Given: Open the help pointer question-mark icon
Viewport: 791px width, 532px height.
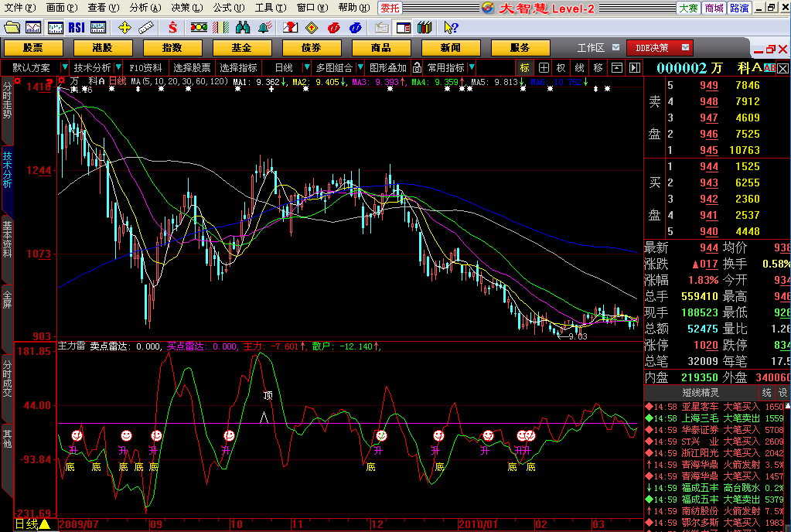Looking at the screenshot, I should [451, 28].
